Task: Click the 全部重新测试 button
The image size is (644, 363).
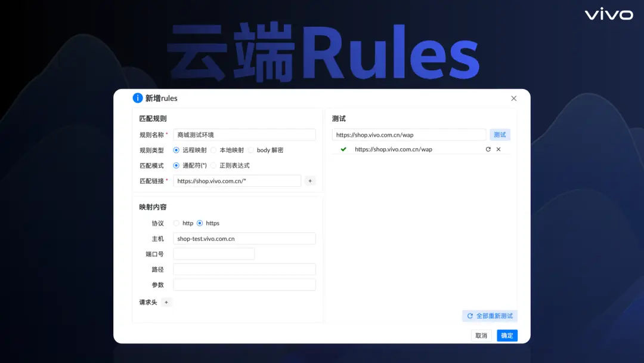Action: coord(490,316)
